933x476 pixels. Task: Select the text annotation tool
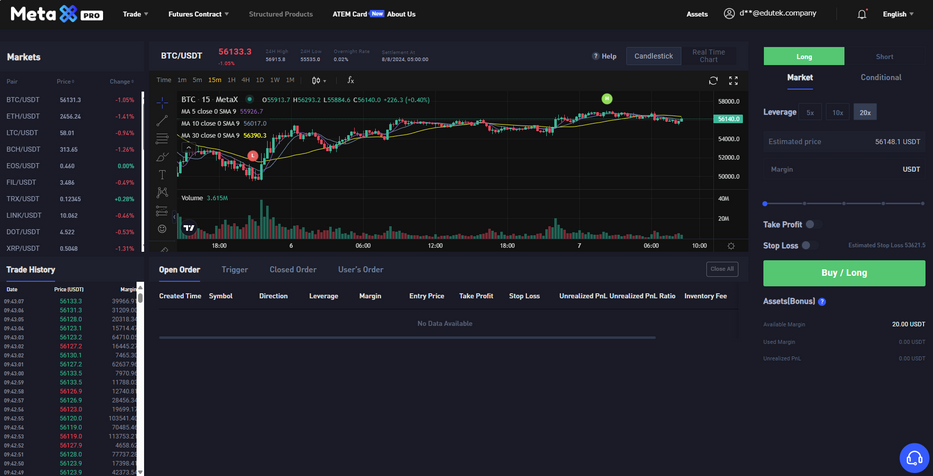pyautogui.click(x=162, y=174)
